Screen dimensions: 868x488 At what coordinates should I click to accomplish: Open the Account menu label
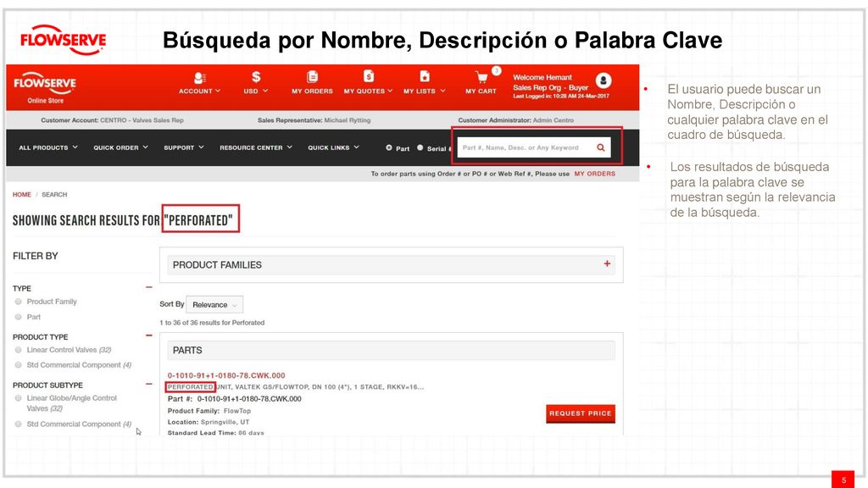click(x=199, y=91)
